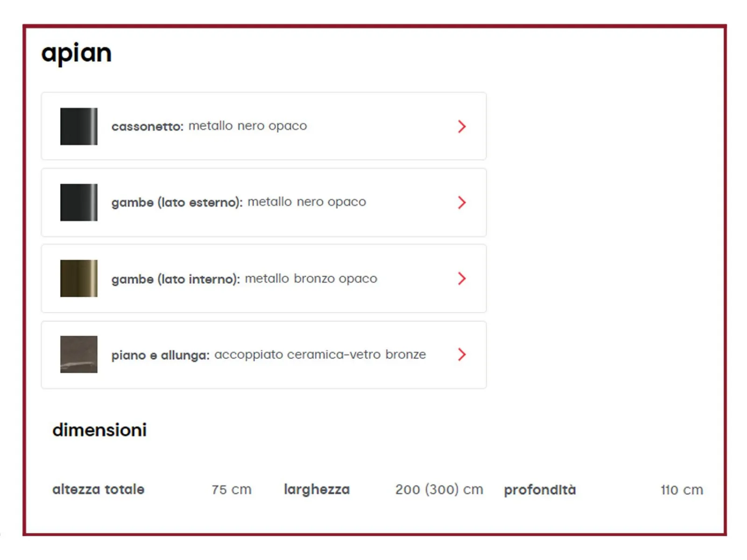747x560 pixels.
Task: Open piano e allunga chevron arrow
Action: click(x=462, y=355)
